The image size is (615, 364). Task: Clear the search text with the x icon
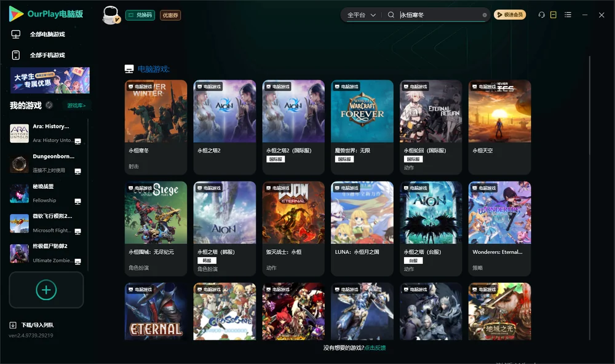485,15
